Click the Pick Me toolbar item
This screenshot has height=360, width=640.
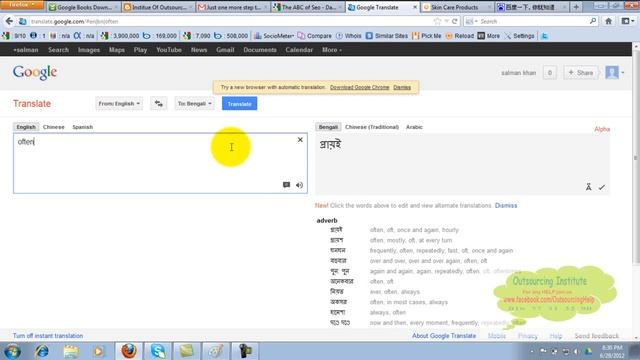(427, 36)
